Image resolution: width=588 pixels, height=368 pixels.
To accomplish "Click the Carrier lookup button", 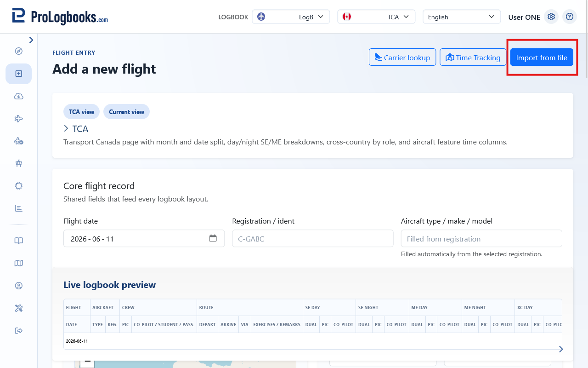I will [402, 57].
